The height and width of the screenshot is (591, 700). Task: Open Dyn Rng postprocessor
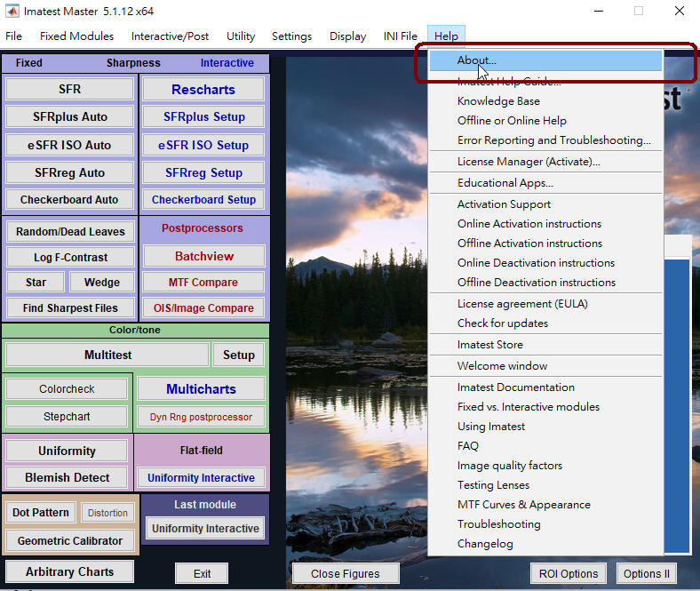coord(201,417)
